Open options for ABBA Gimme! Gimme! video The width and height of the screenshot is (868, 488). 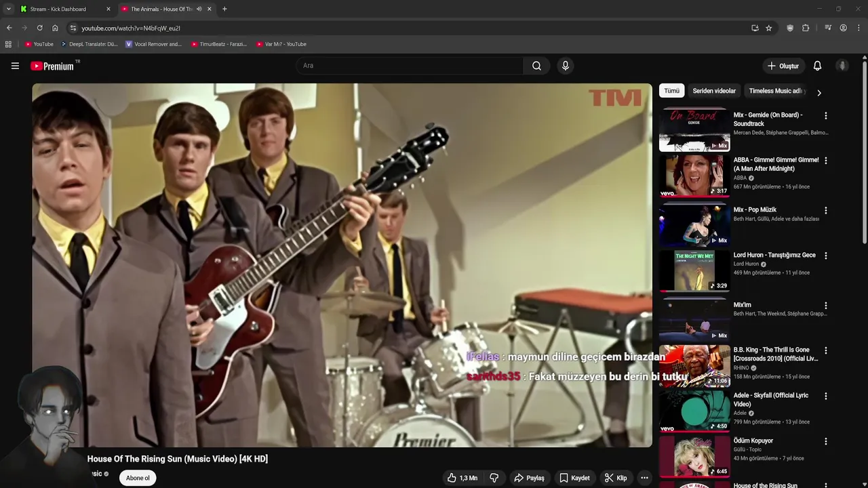click(825, 161)
